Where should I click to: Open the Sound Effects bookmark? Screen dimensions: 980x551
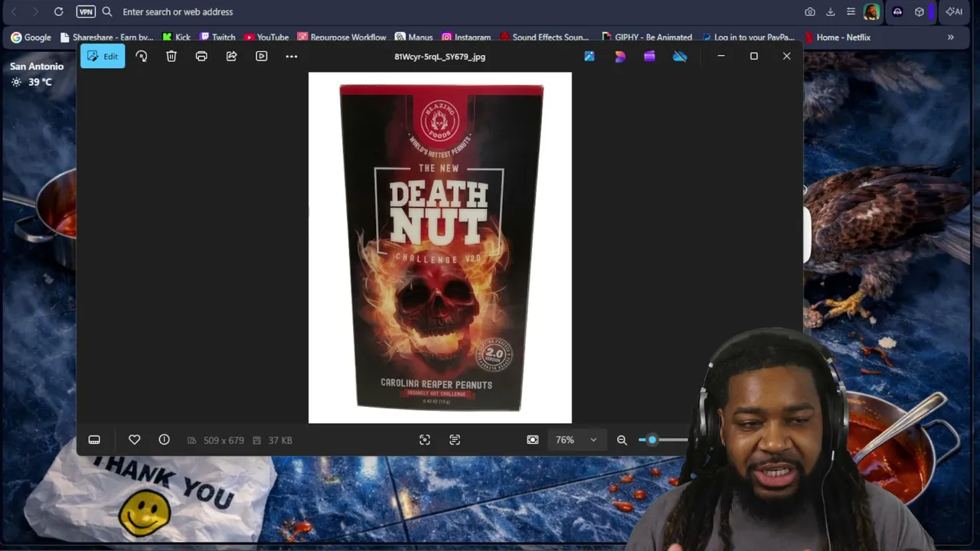pos(544,37)
